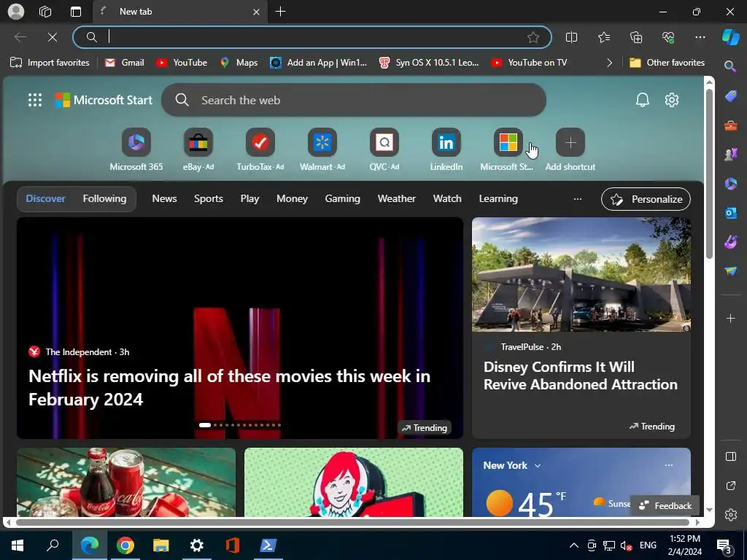Open Google Chrome from taskbar
The width and height of the screenshot is (747, 560).
click(x=125, y=545)
